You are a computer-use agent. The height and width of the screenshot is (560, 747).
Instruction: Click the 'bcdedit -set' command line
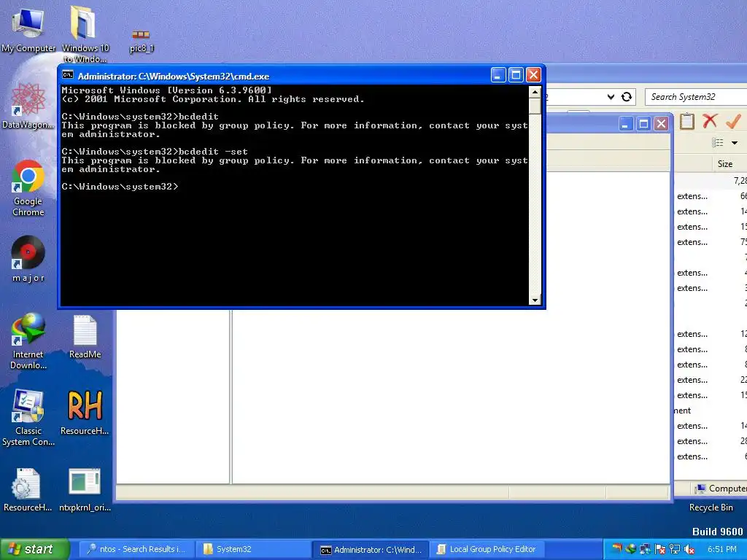pyautogui.click(x=155, y=152)
